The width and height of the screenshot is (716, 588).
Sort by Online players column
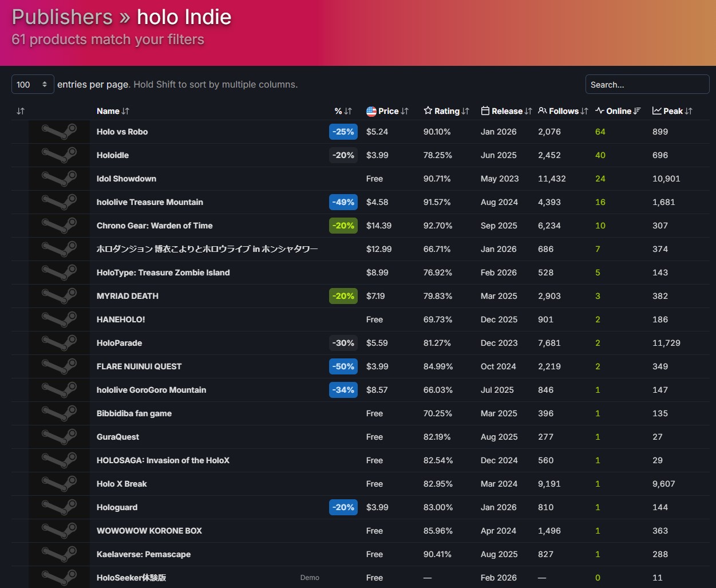tap(618, 111)
